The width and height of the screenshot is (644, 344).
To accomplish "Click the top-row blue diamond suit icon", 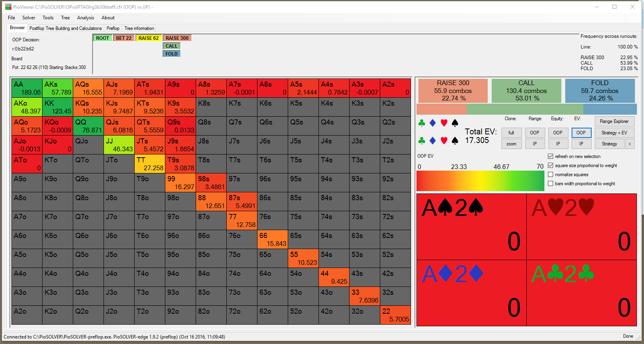I will point(433,123).
